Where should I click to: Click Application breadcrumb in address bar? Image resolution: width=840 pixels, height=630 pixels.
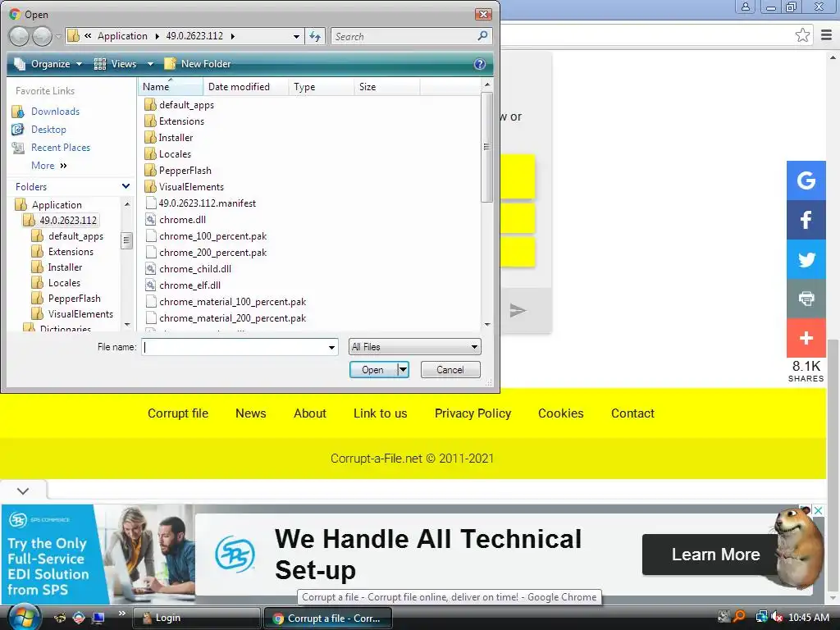pyautogui.click(x=122, y=36)
